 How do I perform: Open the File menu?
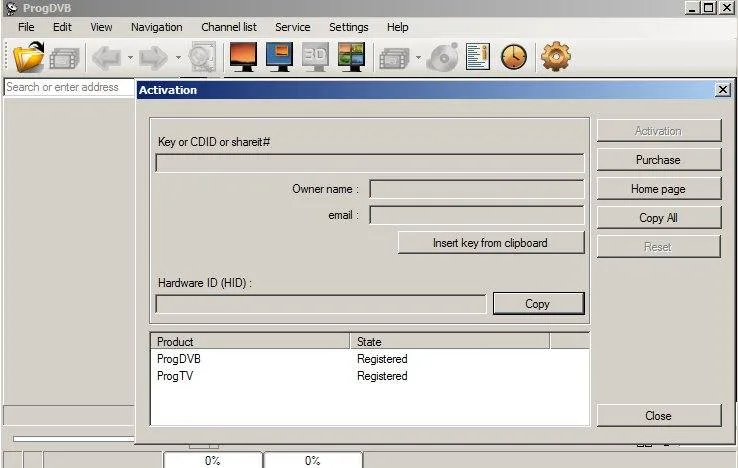26,27
